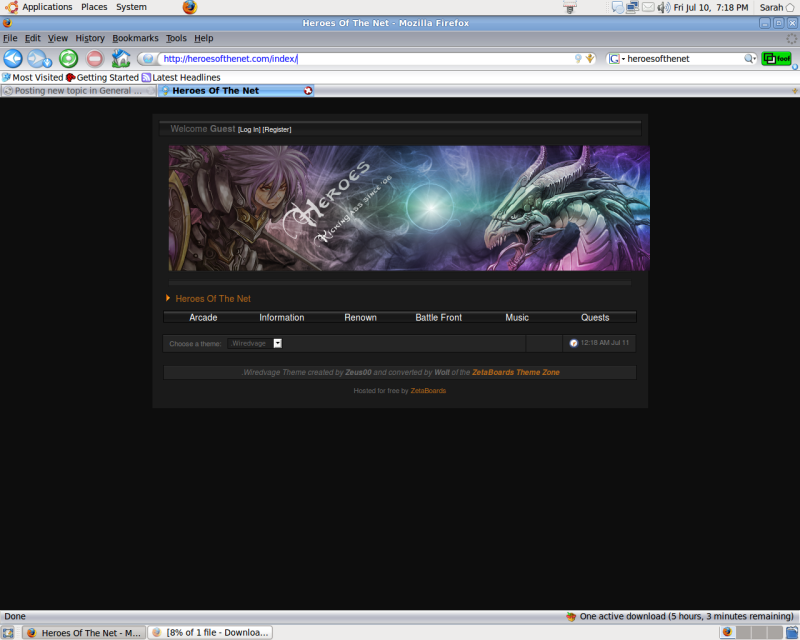
Task: Open the download window in the taskbar
Action: (x=210, y=632)
